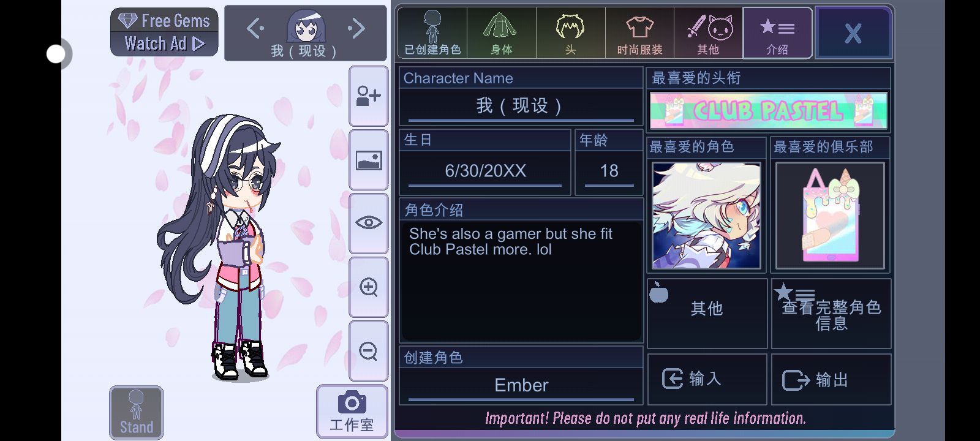Switch to previous character with left arrow

[x=254, y=28]
